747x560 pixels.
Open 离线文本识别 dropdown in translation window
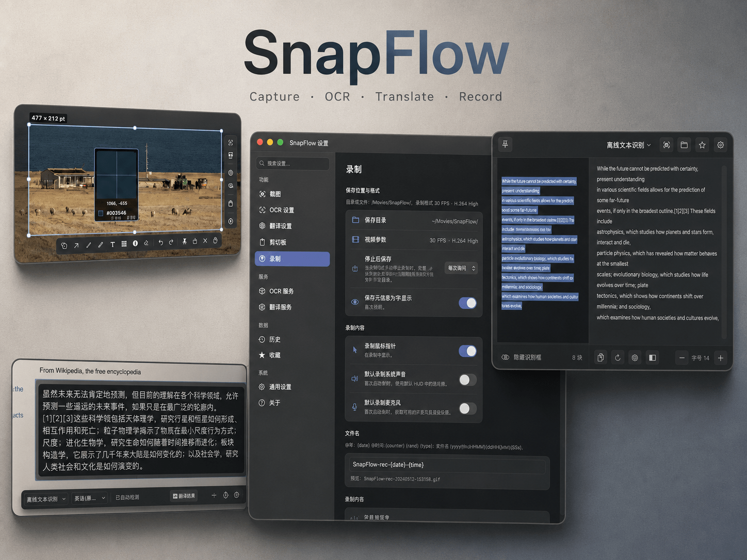[46, 499]
